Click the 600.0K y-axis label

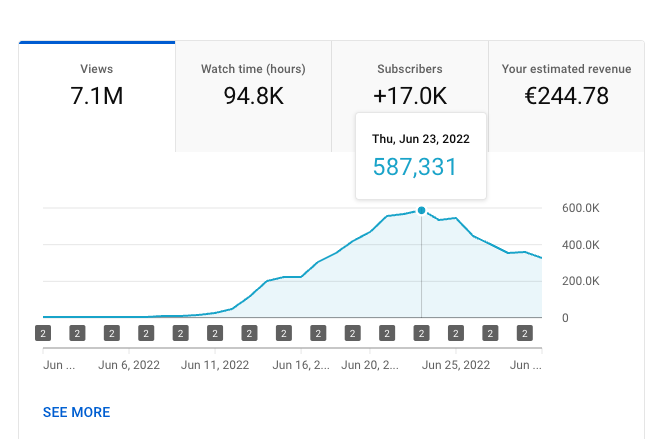click(579, 208)
